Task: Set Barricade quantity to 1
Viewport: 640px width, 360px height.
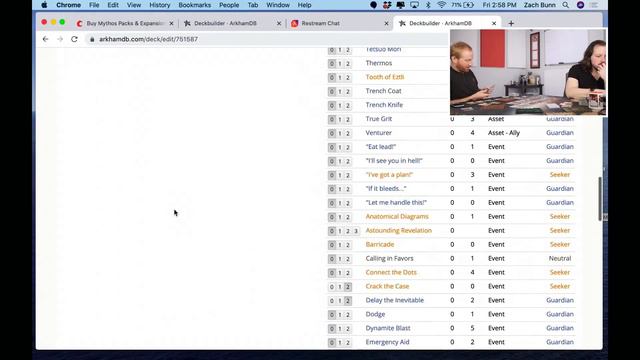Action: click(x=340, y=244)
